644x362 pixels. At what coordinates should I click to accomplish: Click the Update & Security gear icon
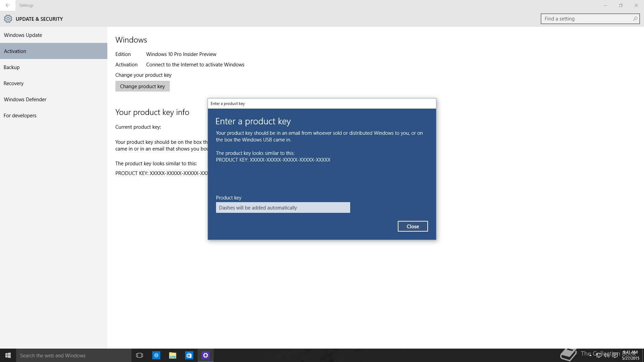[x=8, y=19]
